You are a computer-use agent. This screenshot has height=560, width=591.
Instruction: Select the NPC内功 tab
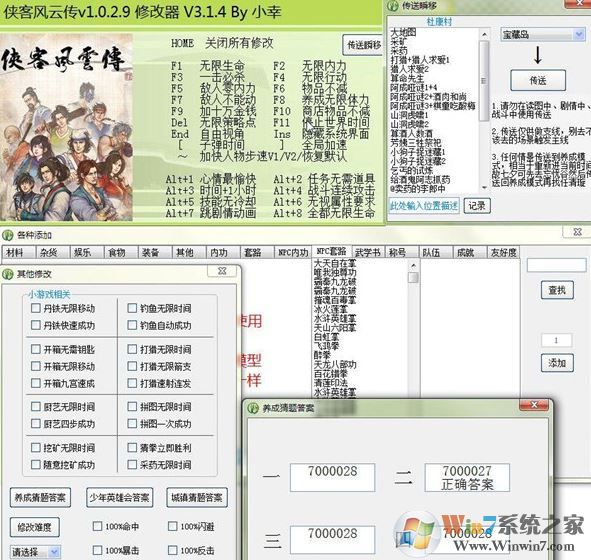[293, 252]
